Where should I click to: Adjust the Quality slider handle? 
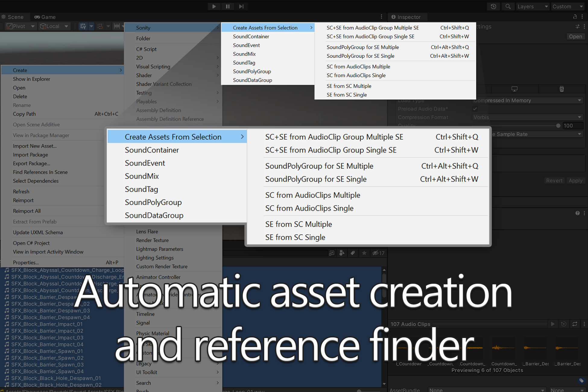coord(558,126)
